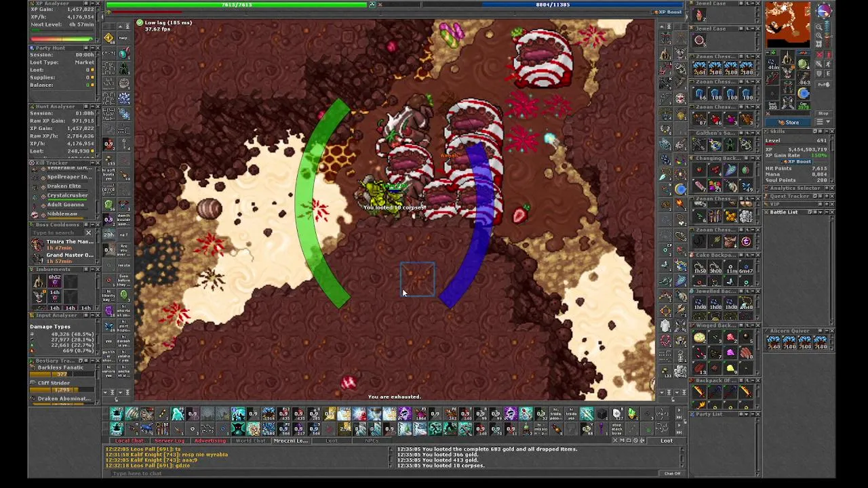Click the right scroll arrow of the bottom action bar
This screenshot has height=488, width=868.
tap(679, 410)
